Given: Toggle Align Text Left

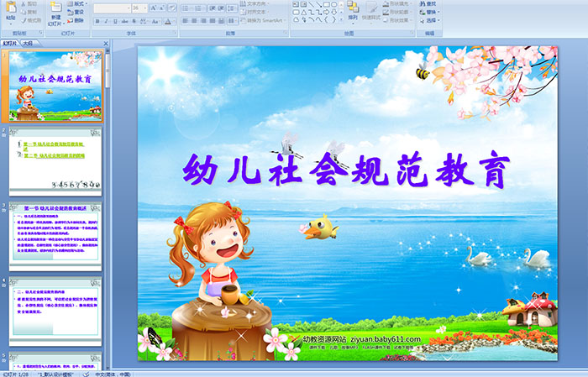Looking at the screenshot, I should tap(186, 21).
